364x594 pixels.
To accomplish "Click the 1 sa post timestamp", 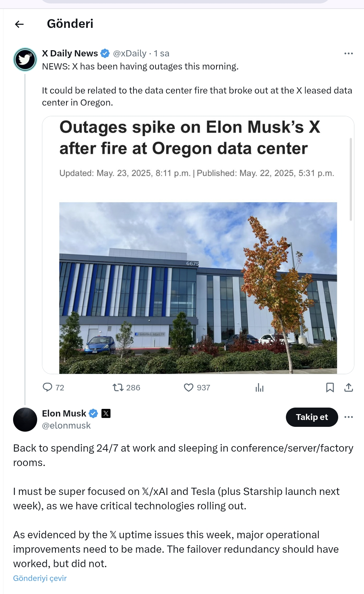I will pos(161,54).
